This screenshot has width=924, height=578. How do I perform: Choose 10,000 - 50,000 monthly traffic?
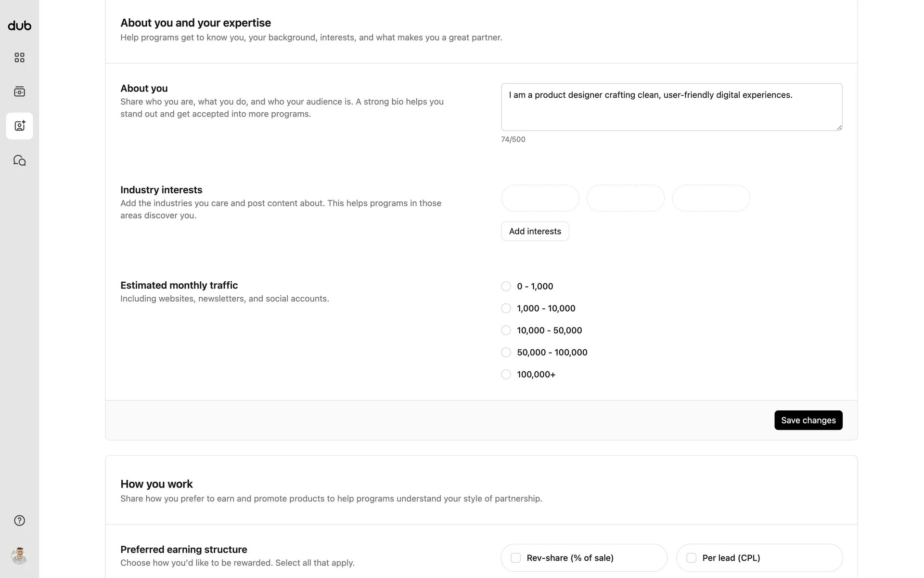pos(506,330)
